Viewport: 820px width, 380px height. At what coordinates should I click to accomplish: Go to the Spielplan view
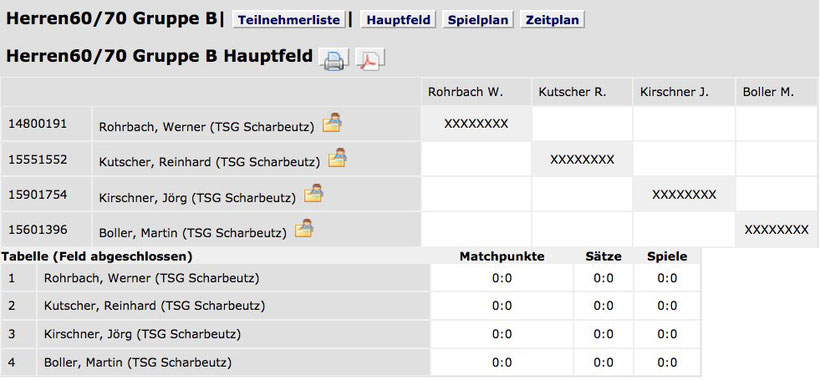[479, 20]
